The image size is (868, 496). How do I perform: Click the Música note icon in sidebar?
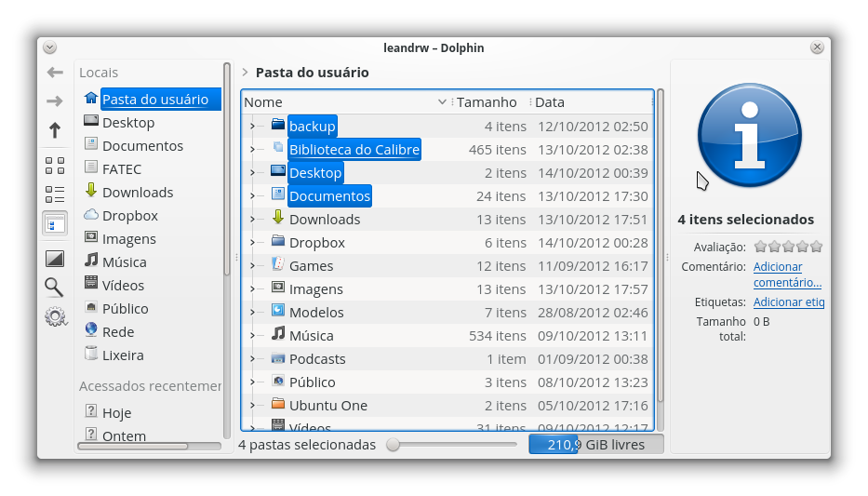(x=91, y=261)
